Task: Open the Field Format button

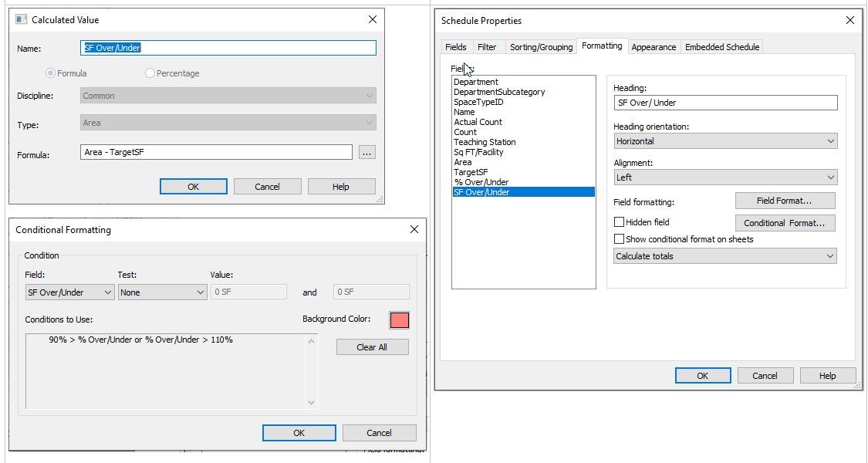Action: (785, 201)
